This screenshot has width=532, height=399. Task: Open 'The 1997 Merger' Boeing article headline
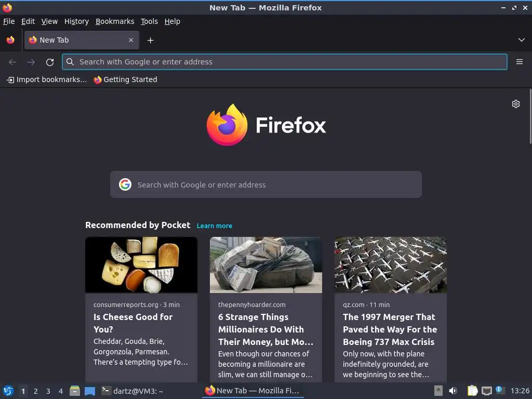(390, 329)
